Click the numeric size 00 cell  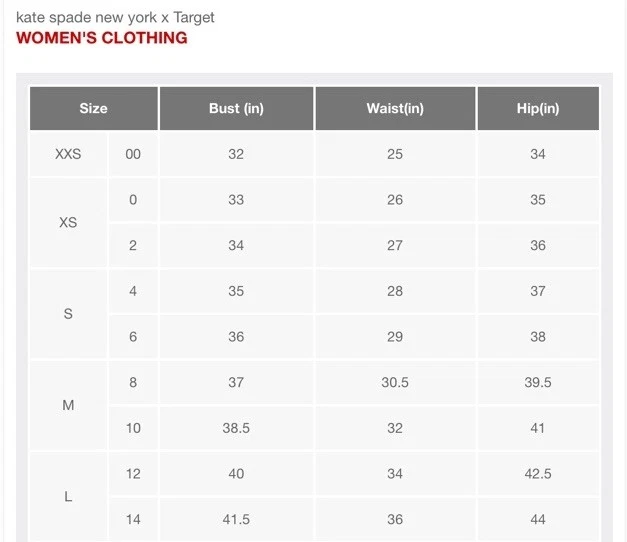[133, 154]
